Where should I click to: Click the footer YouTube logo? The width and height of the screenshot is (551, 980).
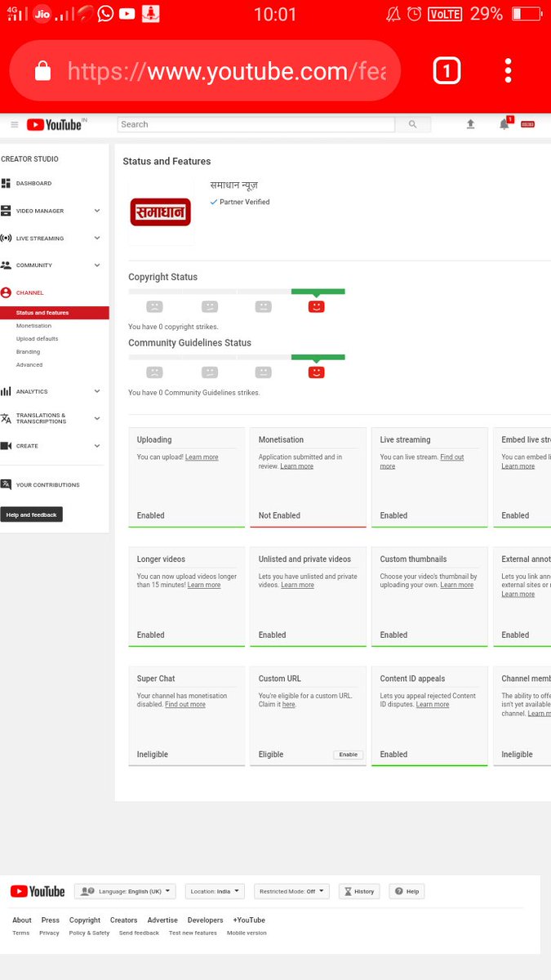pyautogui.click(x=37, y=891)
